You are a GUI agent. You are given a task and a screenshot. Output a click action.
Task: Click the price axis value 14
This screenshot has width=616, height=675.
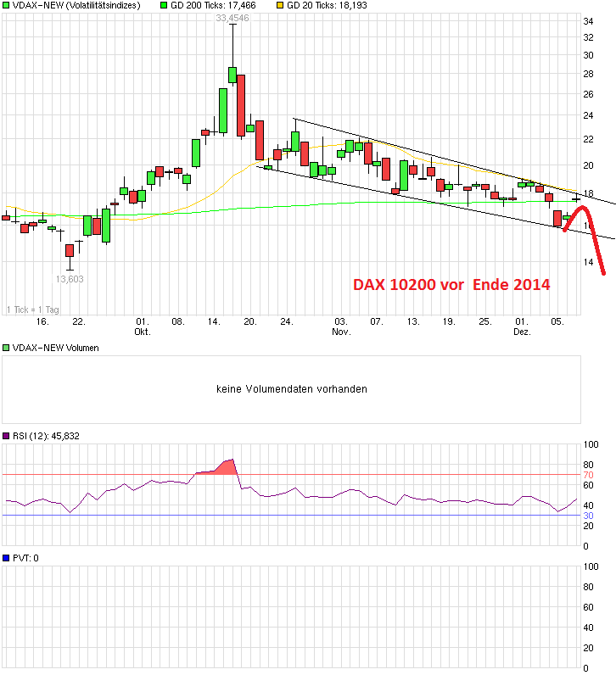[588, 262]
